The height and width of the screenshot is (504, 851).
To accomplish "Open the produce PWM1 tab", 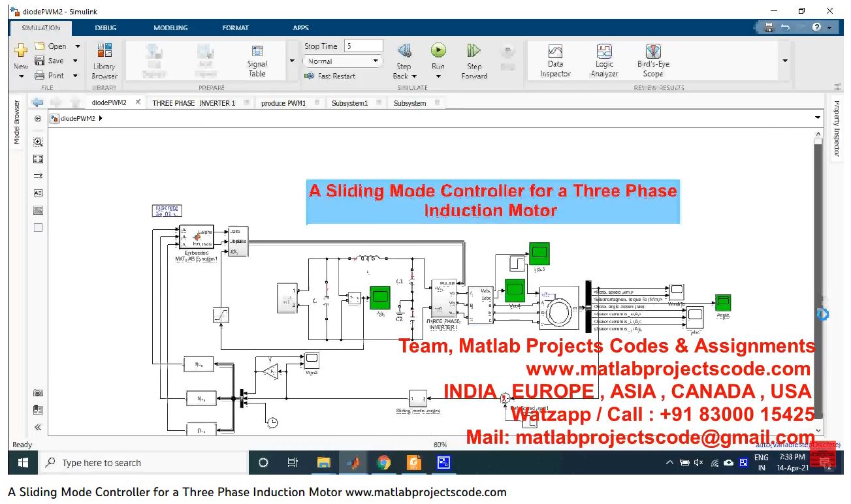I will (x=283, y=103).
